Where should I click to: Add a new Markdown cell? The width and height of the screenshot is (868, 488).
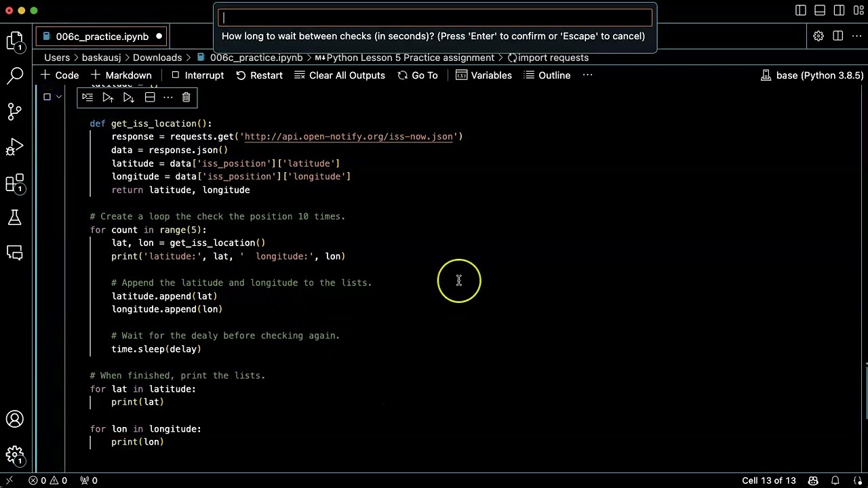click(x=121, y=75)
